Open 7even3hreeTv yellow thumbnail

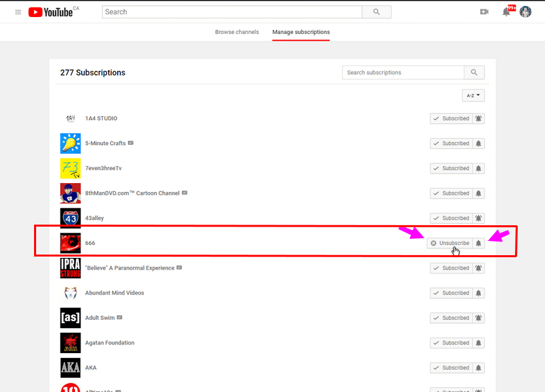coord(71,168)
